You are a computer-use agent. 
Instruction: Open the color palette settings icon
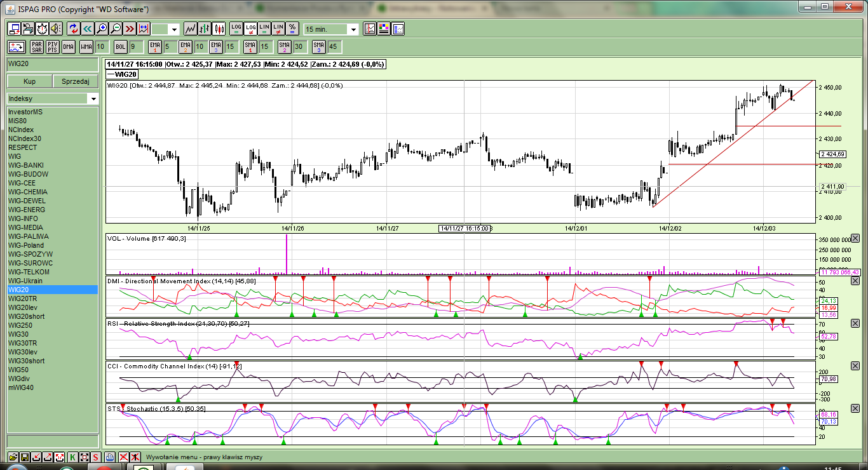(x=384, y=29)
